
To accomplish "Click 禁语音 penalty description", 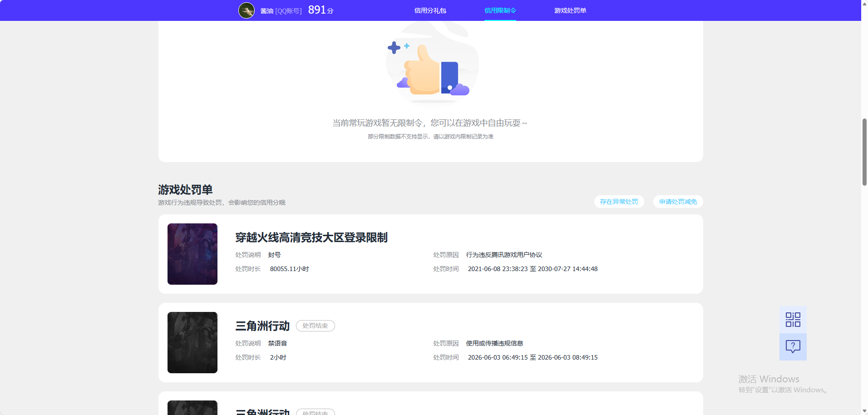I will pyautogui.click(x=277, y=343).
